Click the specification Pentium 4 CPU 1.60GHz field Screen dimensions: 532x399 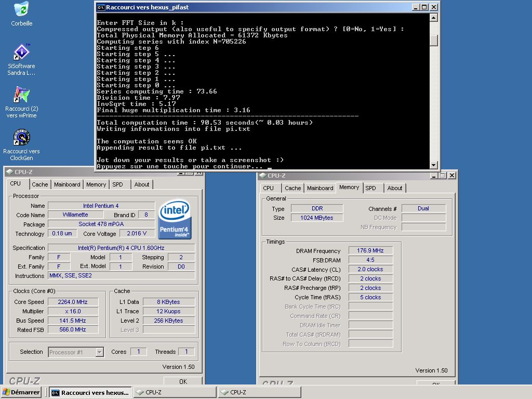[x=121, y=248]
